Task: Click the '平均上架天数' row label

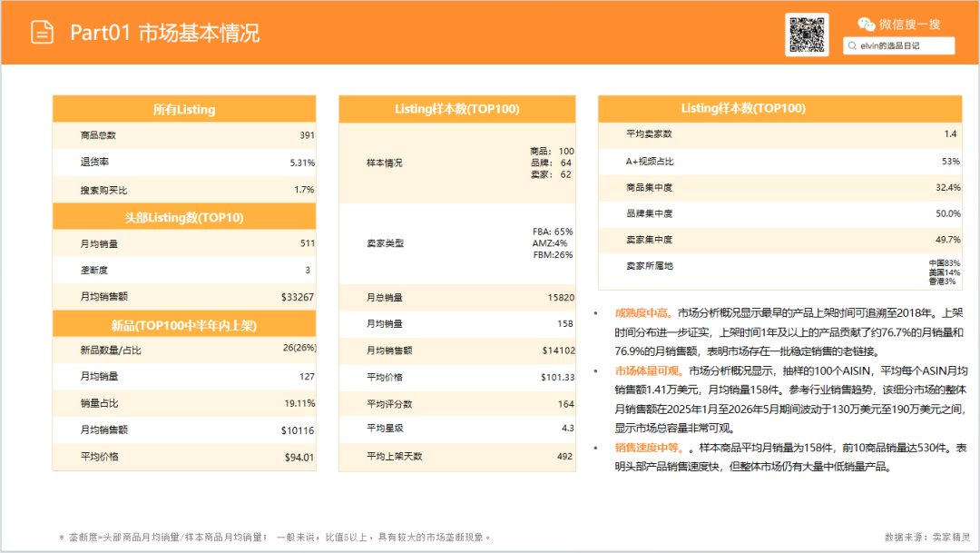Action: (395, 457)
